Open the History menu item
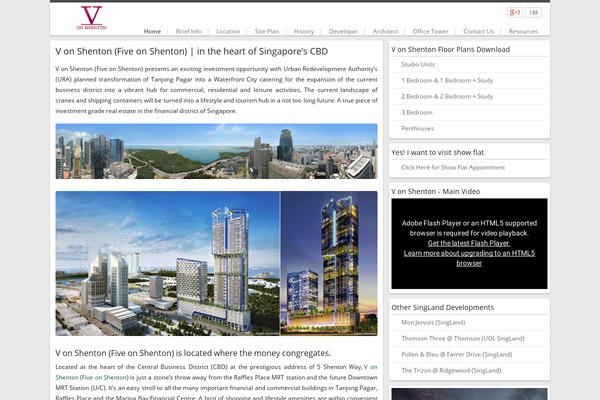Image resolution: width=600 pixels, height=400 pixels. click(x=303, y=31)
